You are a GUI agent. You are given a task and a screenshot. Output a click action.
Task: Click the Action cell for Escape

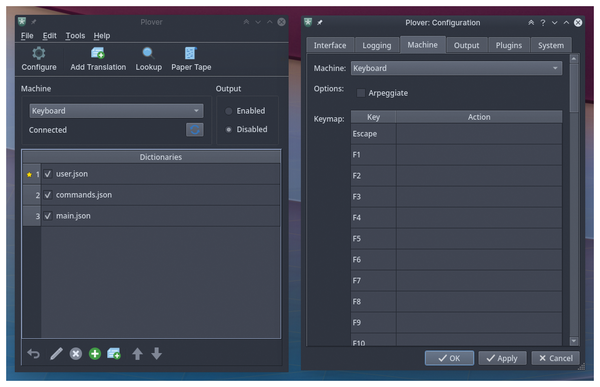[x=479, y=134]
